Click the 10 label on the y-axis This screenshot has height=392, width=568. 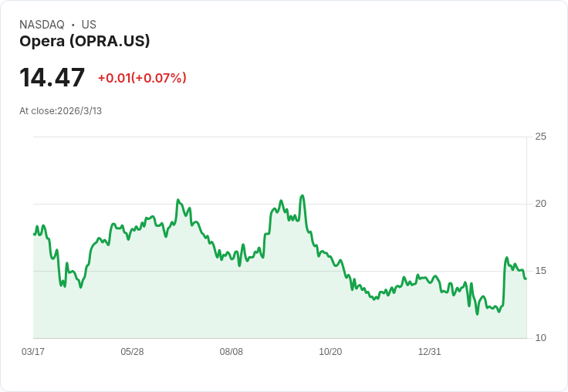click(541, 338)
